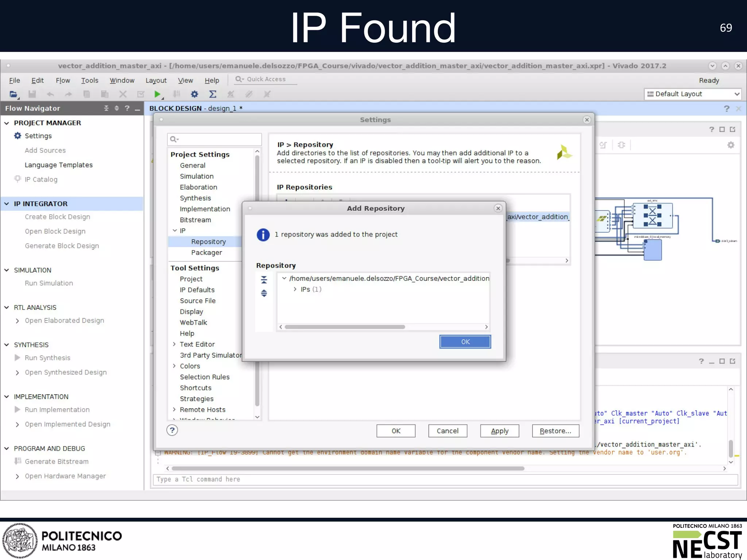Select General in Project Settings
Image resolution: width=747 pixels, height=560 pixels.
tap(193, 165)
